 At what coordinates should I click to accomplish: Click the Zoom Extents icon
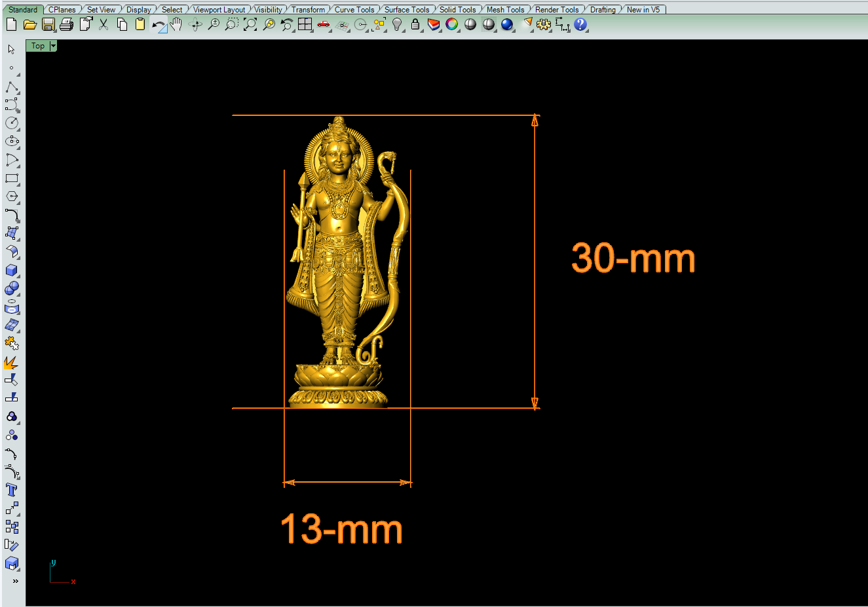[x=250, y=25]
